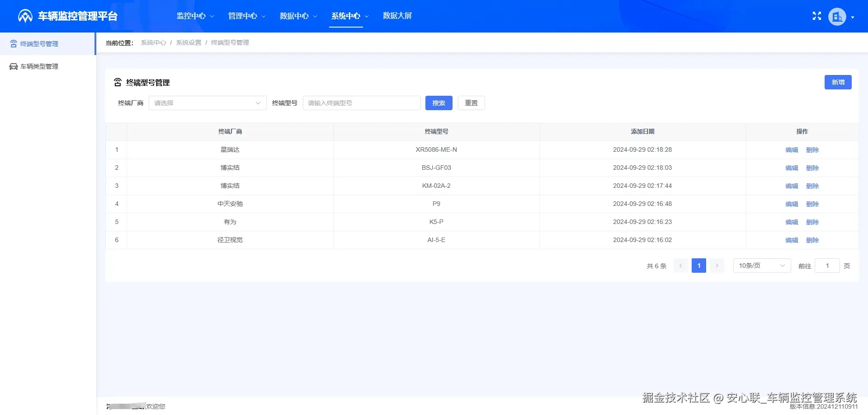
Task: Delete the AI-5-E terminal record
Action: coord(813,240)
